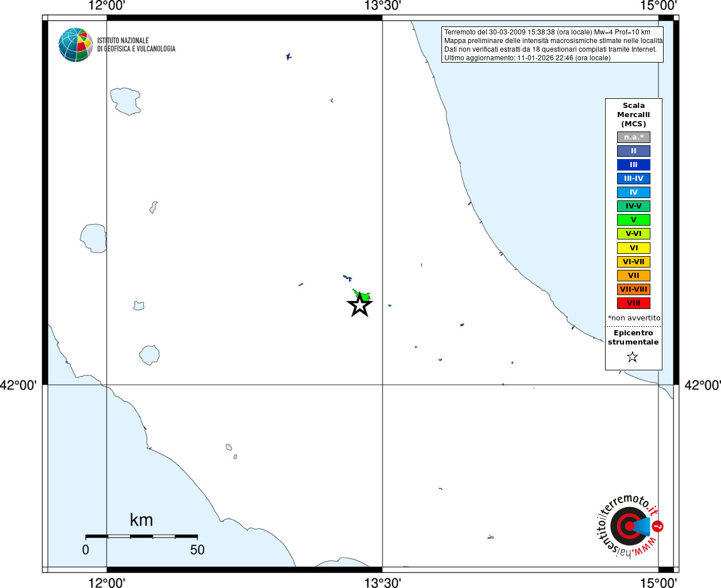This screenshot has width=721, height=588.
Task: Select the intensity III legend swatch
Action: coord(634,165)
